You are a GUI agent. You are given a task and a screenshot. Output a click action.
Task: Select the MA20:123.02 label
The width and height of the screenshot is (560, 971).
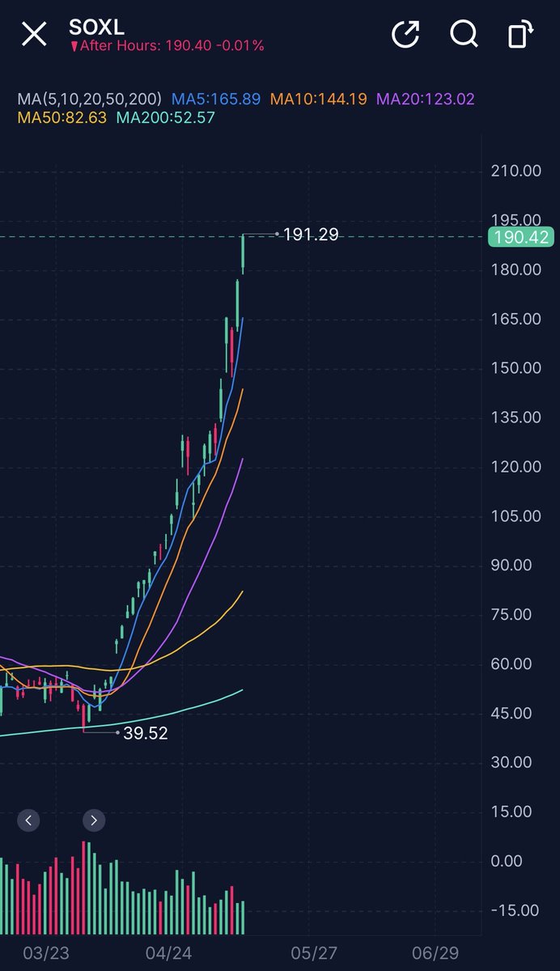tap(426, 99)
